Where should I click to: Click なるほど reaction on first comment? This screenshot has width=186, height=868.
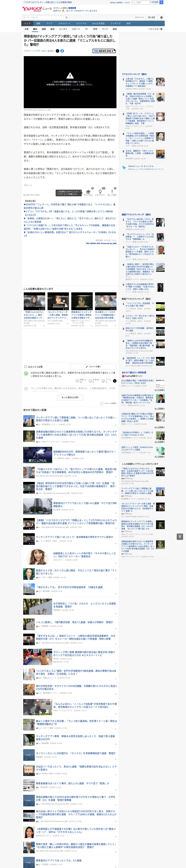(x=94, y=381)
